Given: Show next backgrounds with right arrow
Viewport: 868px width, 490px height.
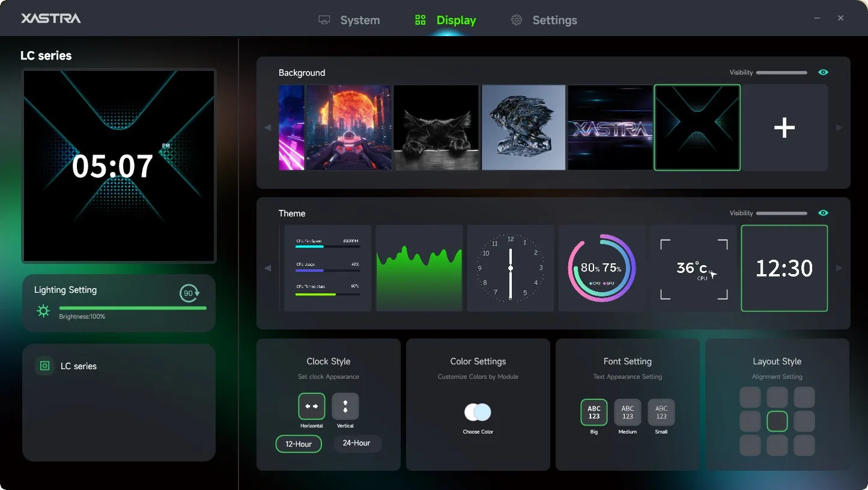Looking at the screenshot, I should (x=839, y=127).
